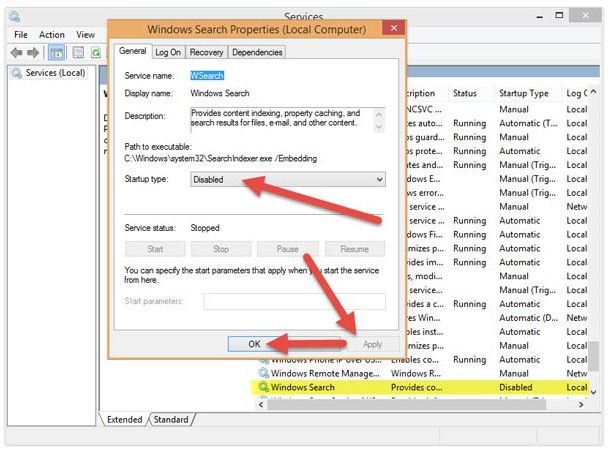
Task: Toggle the show/hide console tree toolbar icon
Action: pos(56,53)
